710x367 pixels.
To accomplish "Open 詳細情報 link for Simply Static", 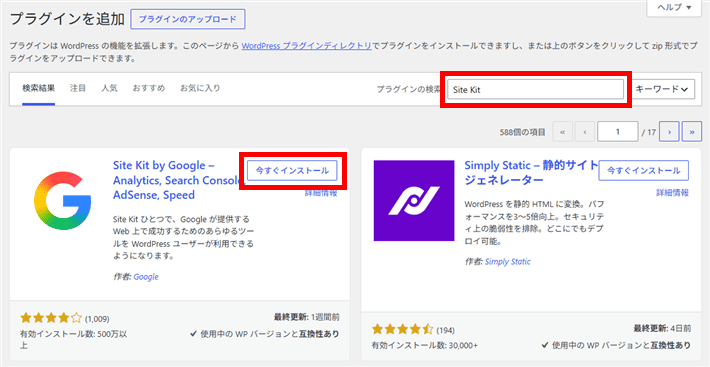I will 672,192.
